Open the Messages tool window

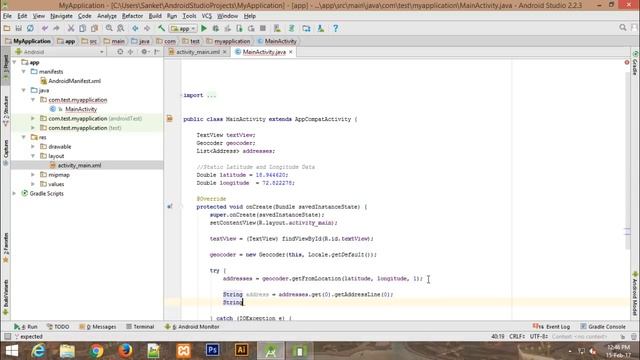tap(98, 327)
